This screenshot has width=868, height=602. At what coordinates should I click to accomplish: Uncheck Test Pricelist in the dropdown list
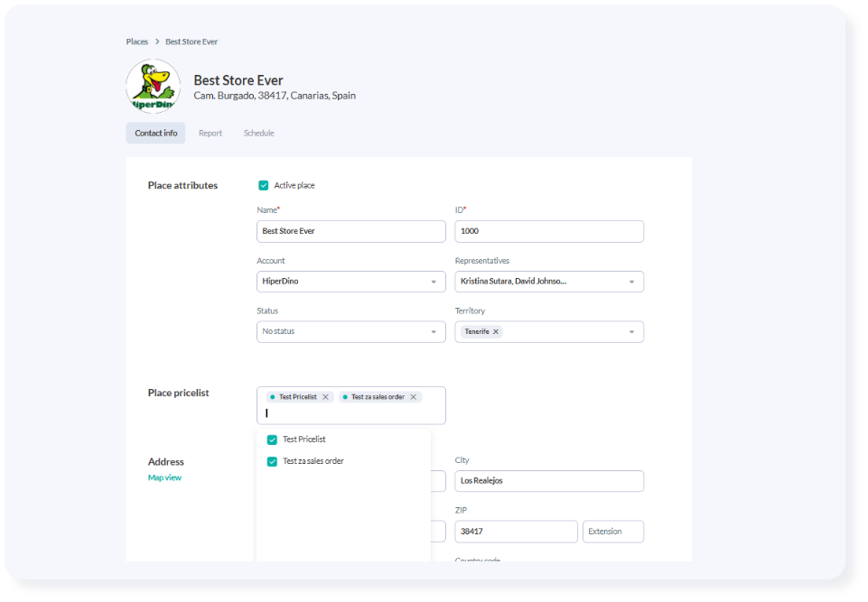click(x=272, y=440)
